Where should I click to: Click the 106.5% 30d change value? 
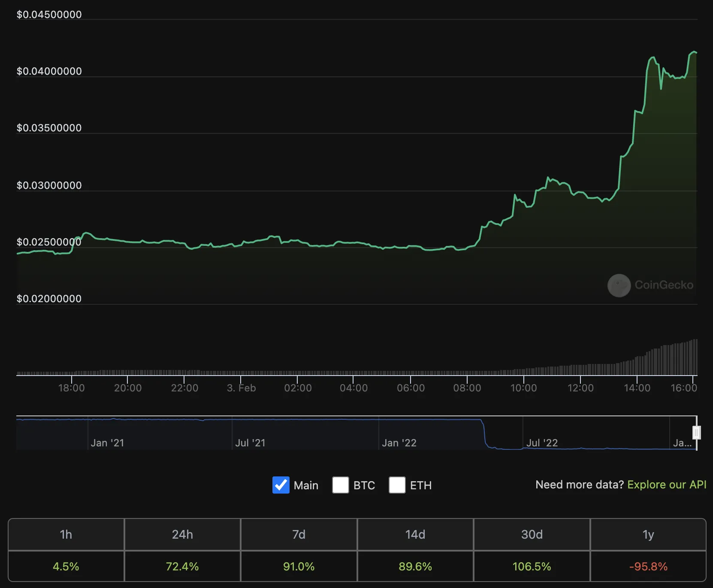coord(532,567)
